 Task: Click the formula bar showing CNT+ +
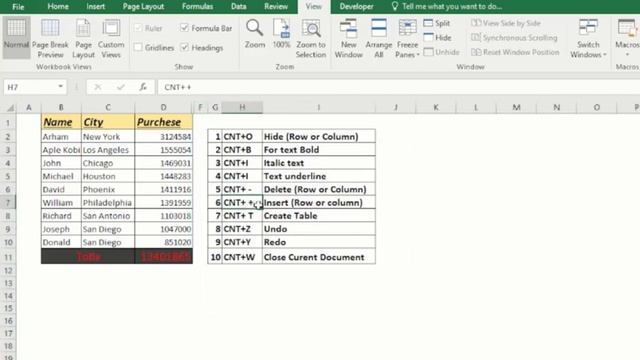[x=398, y=87]
